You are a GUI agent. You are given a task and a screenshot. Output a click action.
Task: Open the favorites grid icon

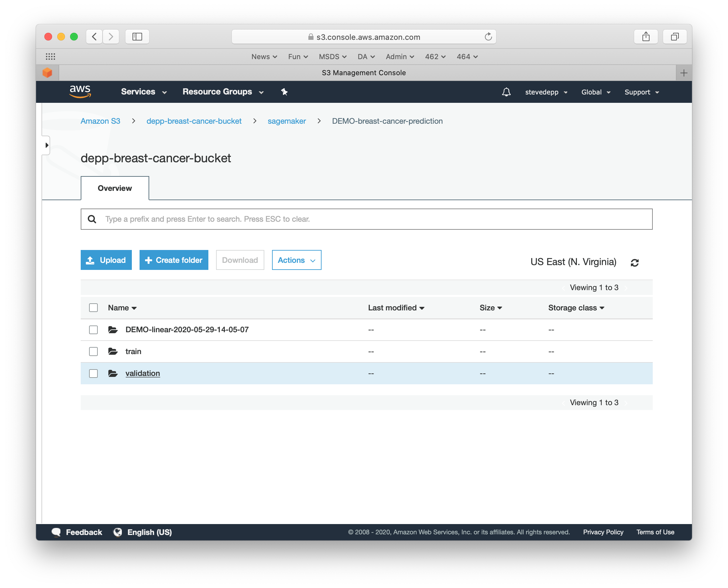[50, 57]
